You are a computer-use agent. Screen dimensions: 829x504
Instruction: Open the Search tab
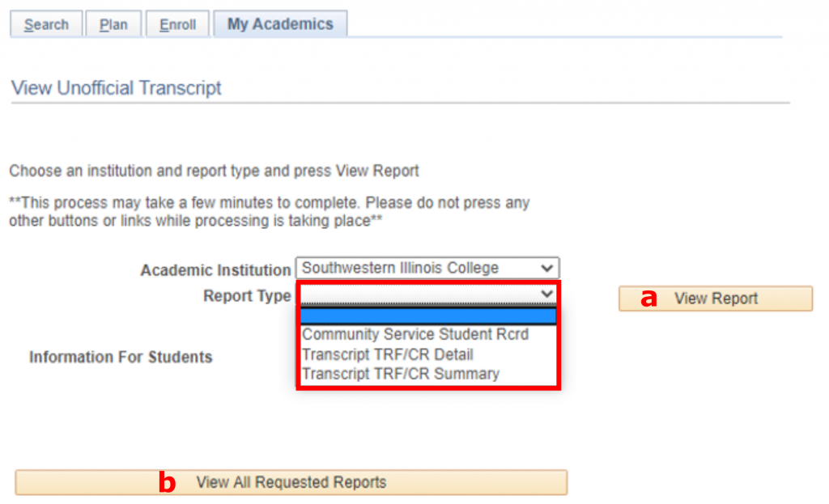(45, 24)
